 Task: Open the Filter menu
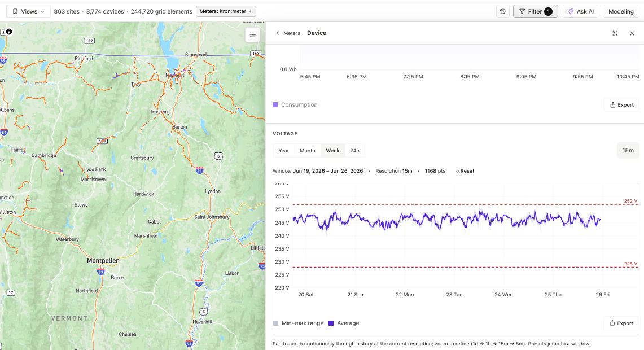pos(535,11)
